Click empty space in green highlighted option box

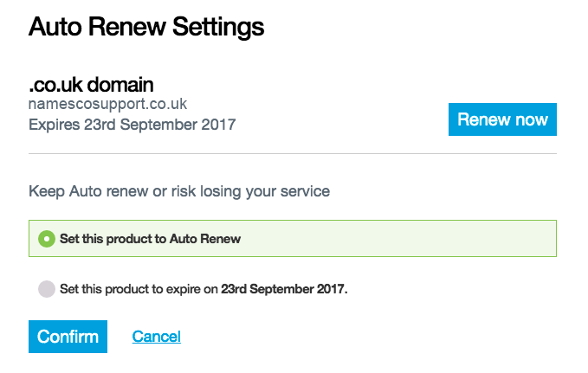point(398,239)
